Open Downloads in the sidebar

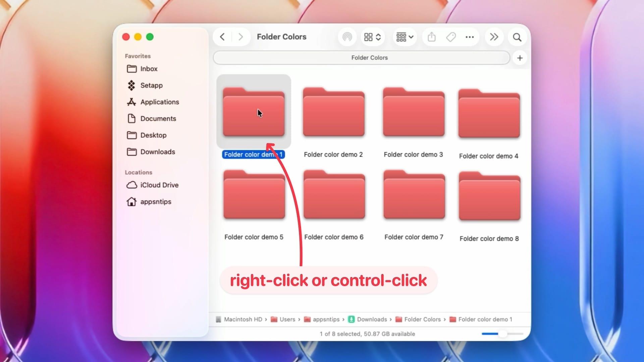(151, 152)
